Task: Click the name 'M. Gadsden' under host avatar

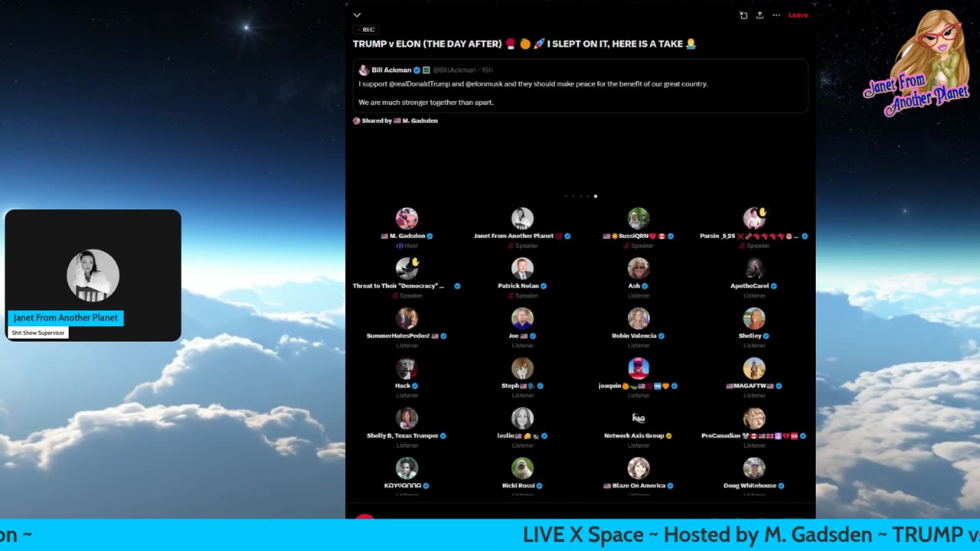Action: point(407,236)
